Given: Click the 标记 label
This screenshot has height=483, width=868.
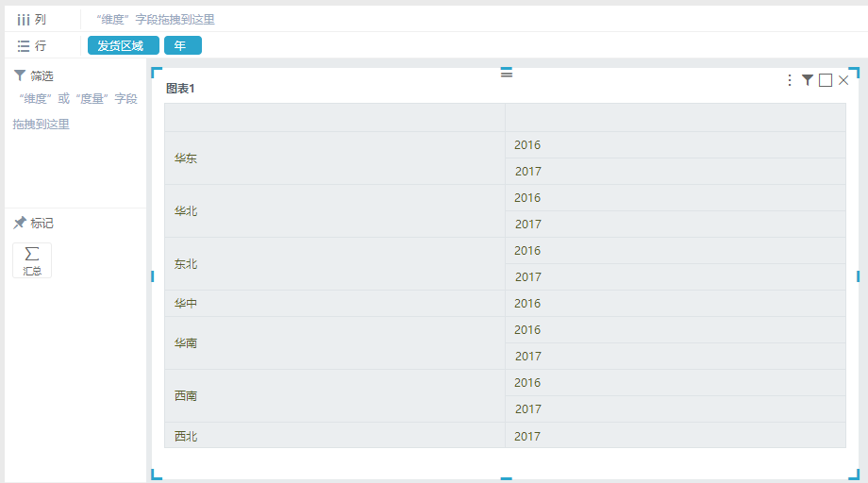Looking at the screenshot, I should tap(42, 223).
